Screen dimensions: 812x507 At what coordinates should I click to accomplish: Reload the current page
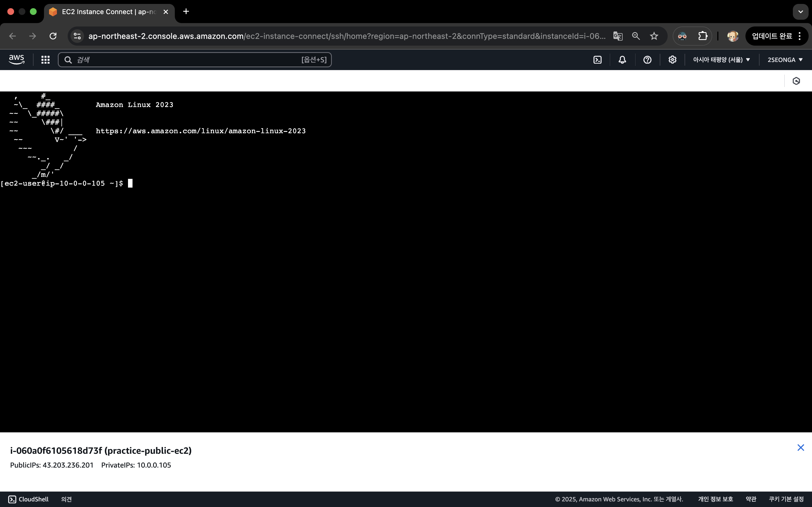coord(53,36)
